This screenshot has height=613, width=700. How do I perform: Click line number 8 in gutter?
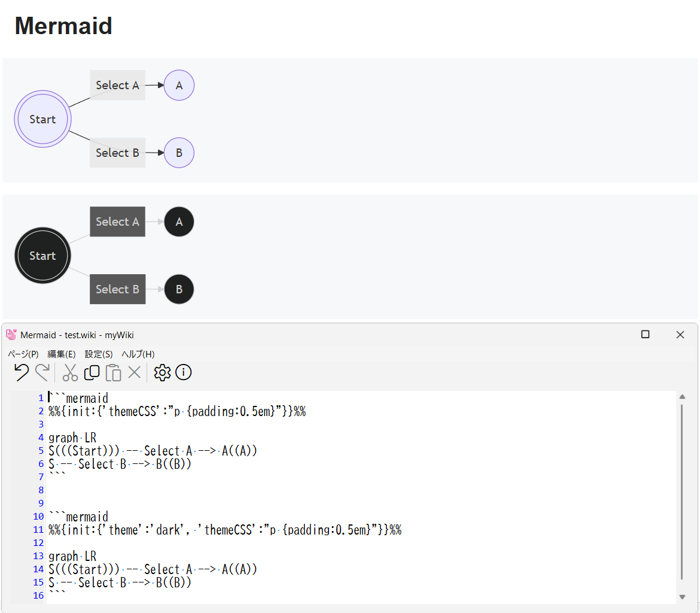point(41,490)
